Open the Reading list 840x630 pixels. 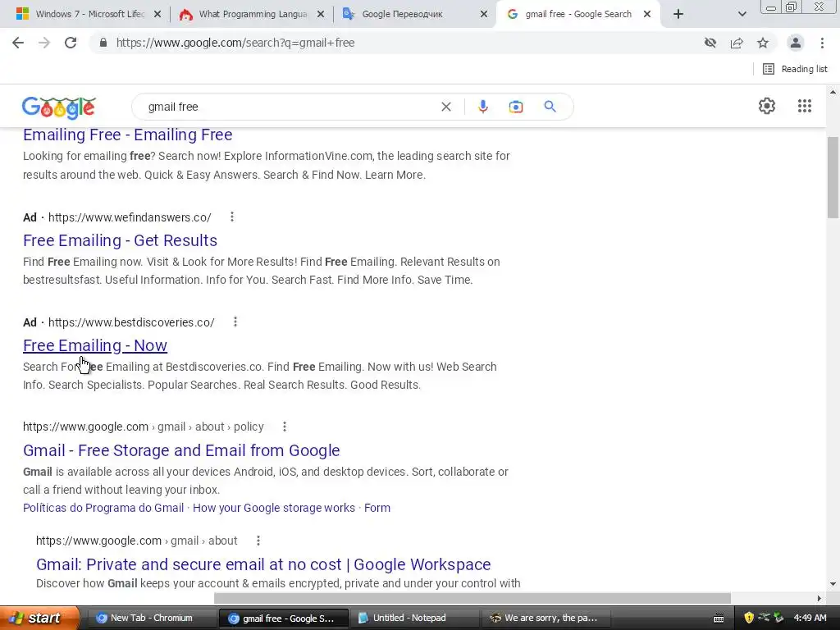tap(795, 69)
